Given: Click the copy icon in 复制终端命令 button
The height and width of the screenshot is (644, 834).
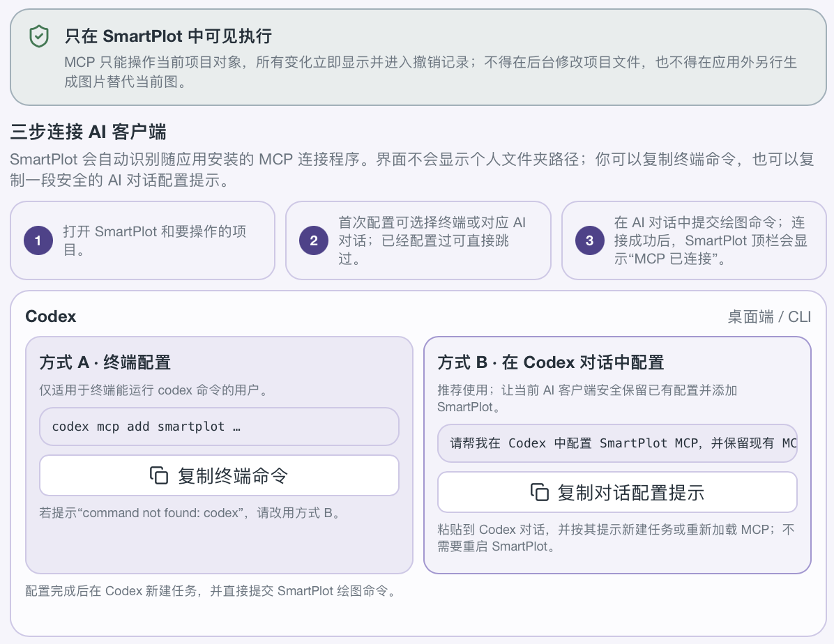Looking at the screenshot, I should (x=158, y=475).
